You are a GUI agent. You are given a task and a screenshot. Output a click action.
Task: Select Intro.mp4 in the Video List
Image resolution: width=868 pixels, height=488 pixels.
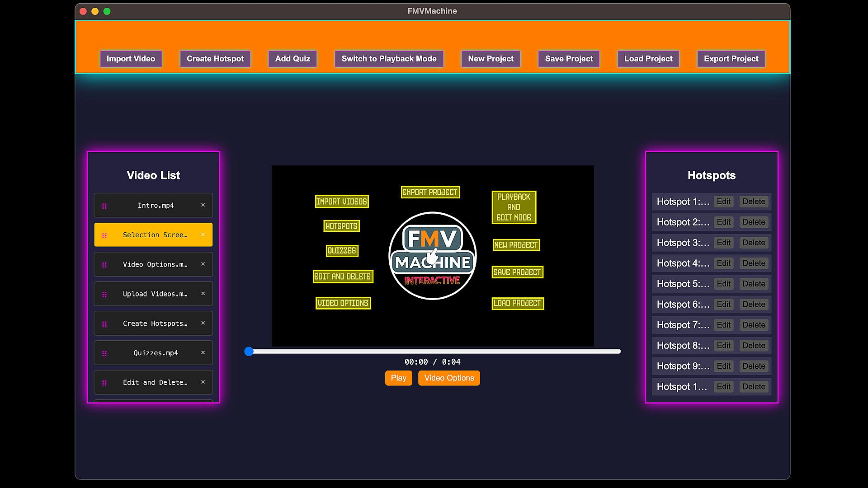tap(156, 206)
